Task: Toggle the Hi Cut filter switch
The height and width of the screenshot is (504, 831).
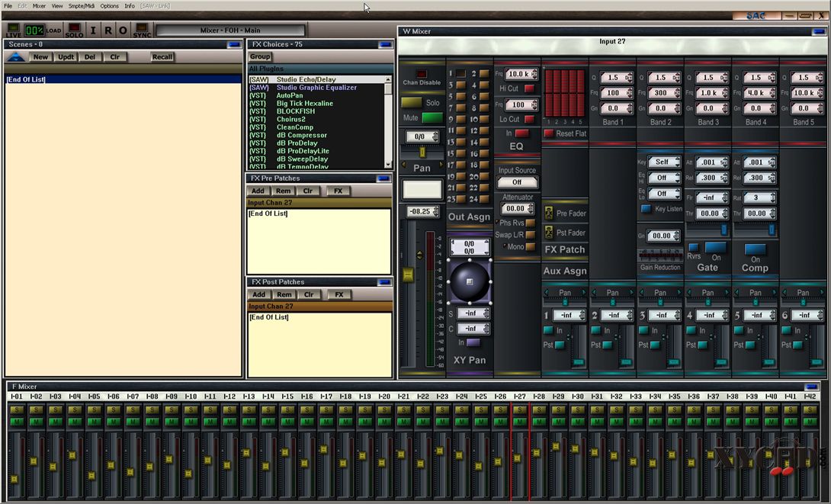Action: tap(529, 88)
